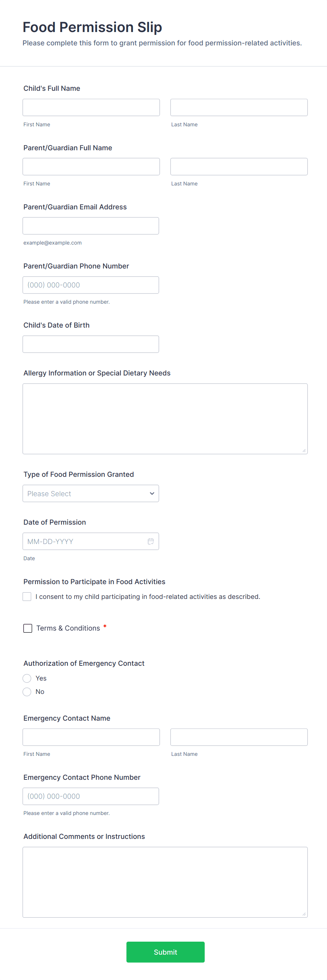Click the Child's Last Name field
This screenshot has height=980, width=327.
click(239, 108)
